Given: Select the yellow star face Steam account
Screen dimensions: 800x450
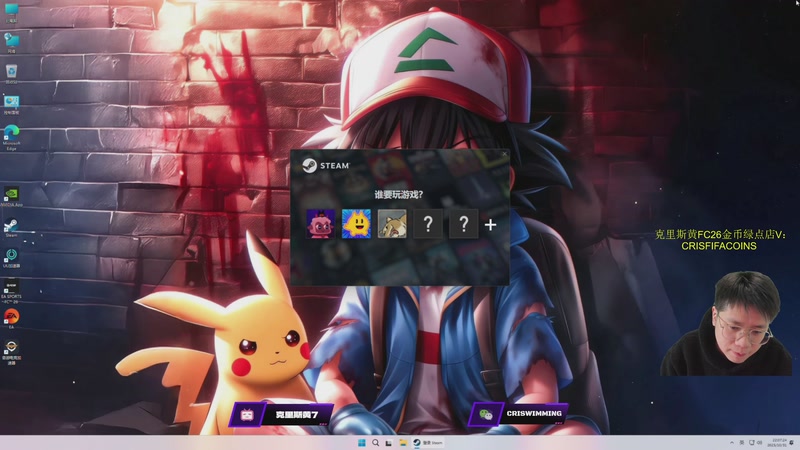Looking at the screenshot, I should coord(356,223).
